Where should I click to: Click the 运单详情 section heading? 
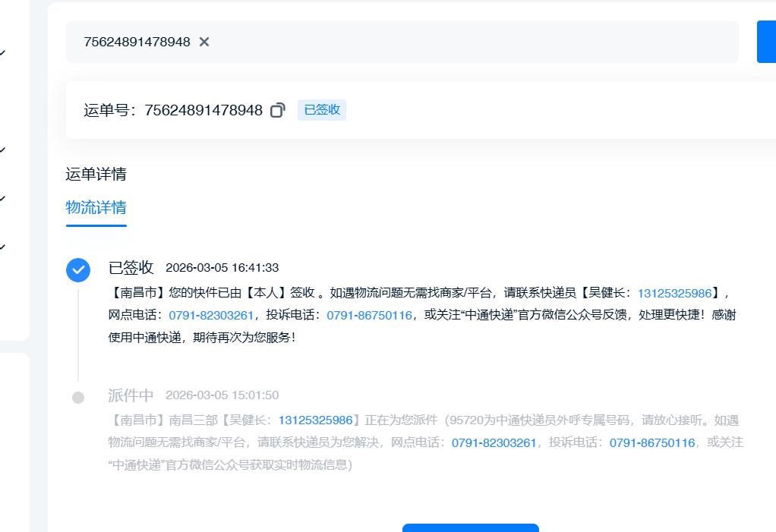pos(96,175)
